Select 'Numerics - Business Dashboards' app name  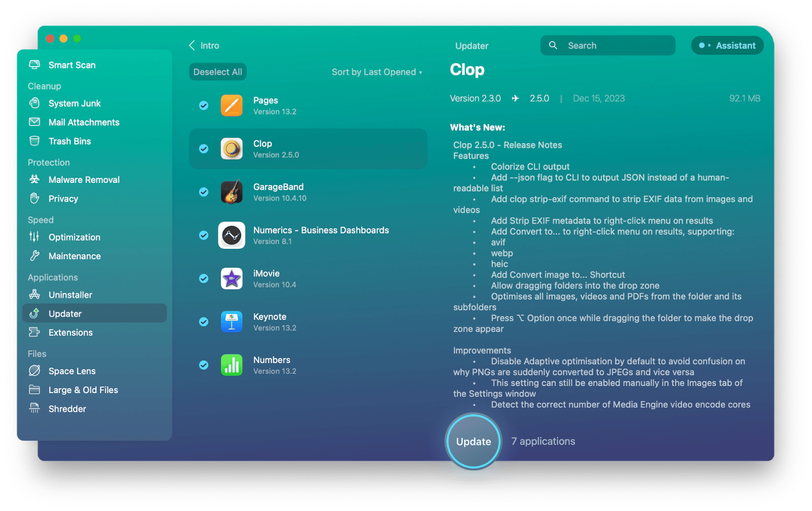(321, 230)
